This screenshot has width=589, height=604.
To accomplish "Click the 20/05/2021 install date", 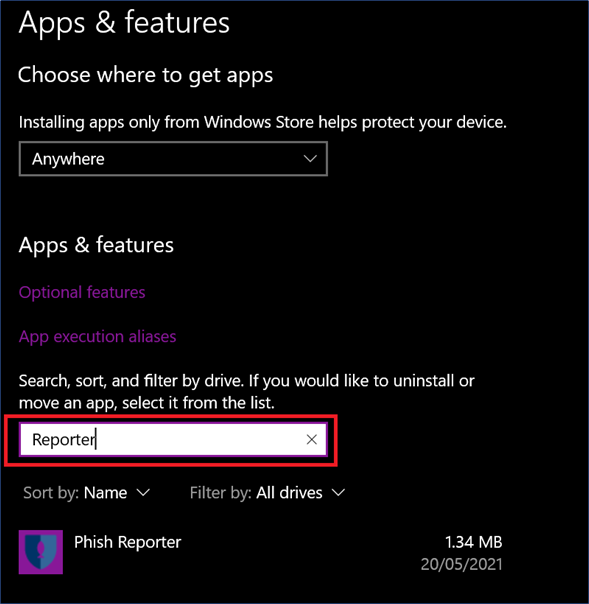I will point(461,564).
